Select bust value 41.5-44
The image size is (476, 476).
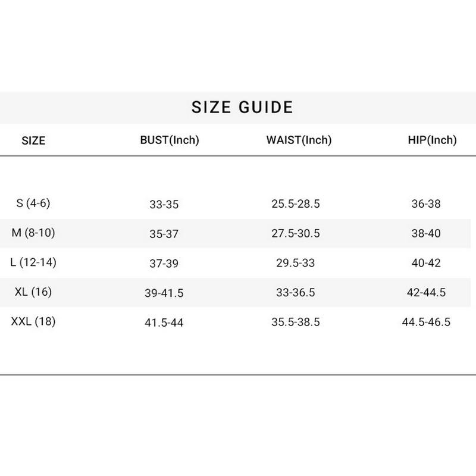pyautogui.click(x=164, y=322)
